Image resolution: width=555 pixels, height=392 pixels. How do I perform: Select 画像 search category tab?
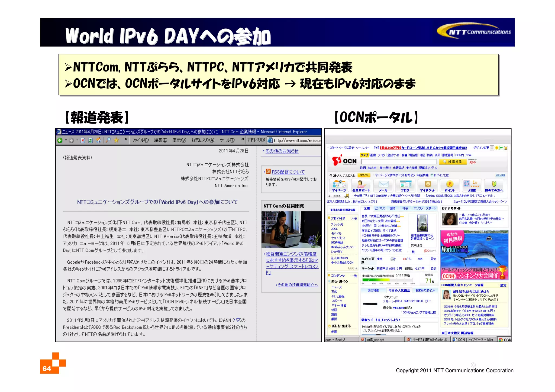tap(373, 155)
